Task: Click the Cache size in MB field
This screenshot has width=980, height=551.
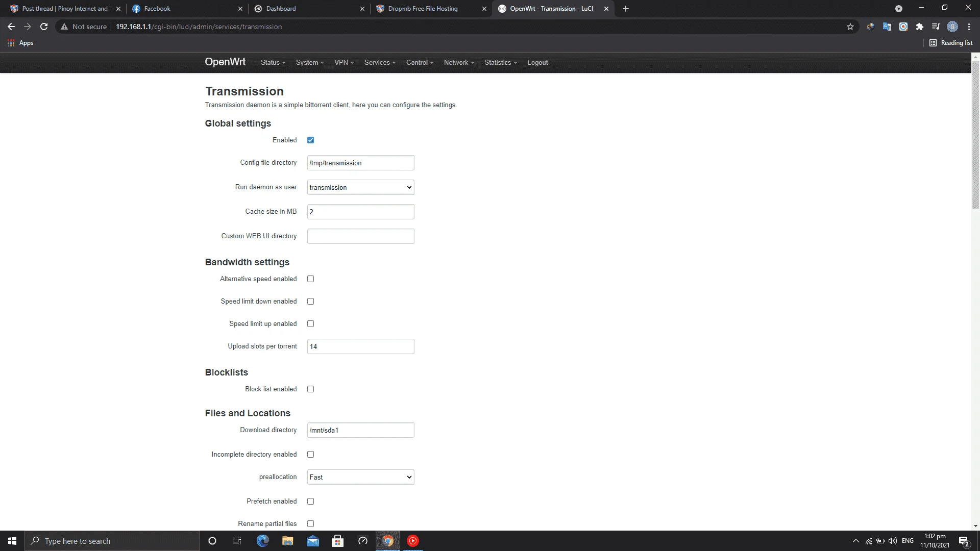Action: [x=360, y=212]
